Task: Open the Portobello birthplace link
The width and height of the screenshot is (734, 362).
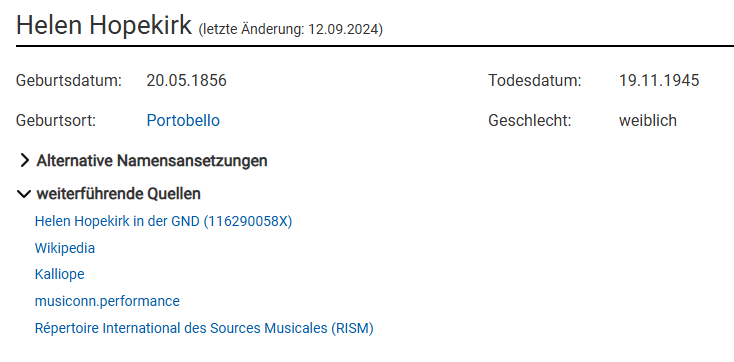Action: click(183, 121)
